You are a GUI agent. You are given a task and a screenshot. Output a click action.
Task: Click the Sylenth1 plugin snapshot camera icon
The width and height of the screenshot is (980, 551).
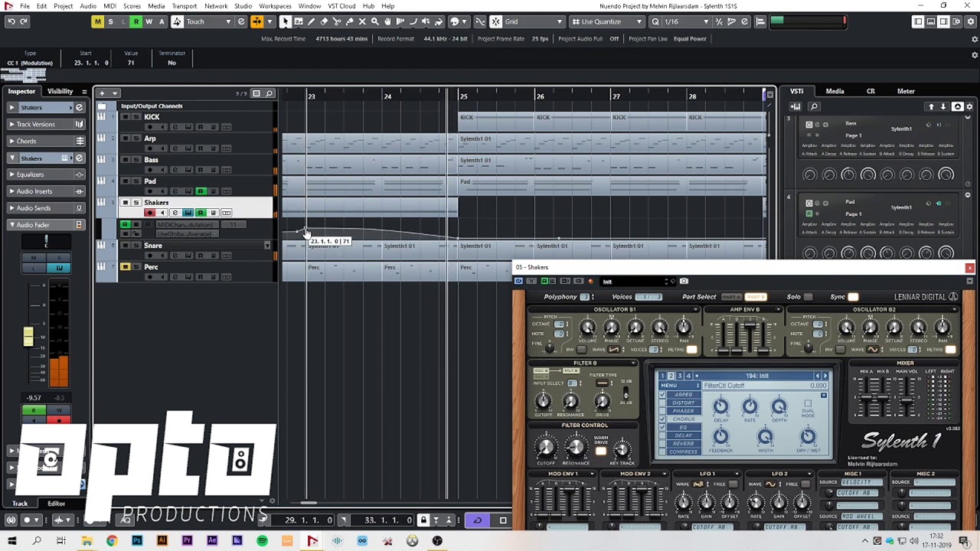coord(684,281)
